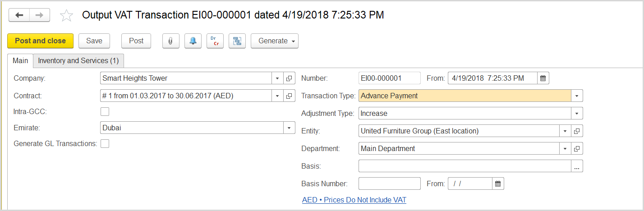
Task: Click the Basis Number input field
Action: click(x=390, y=183)
